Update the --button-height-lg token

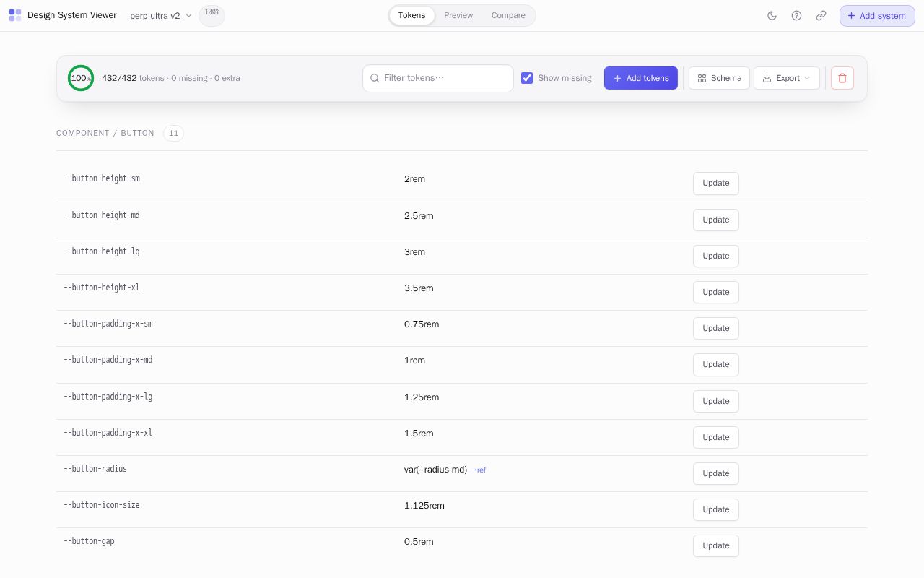tap(716, 256)
